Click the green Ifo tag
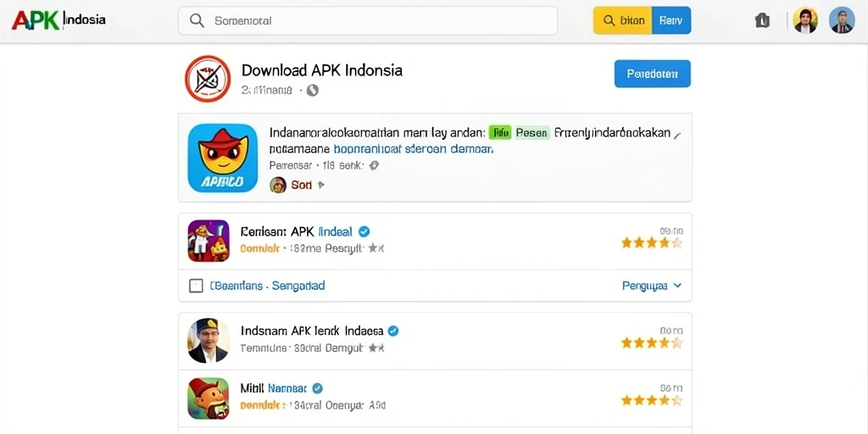The image size is (868, 434). [500, 133]
